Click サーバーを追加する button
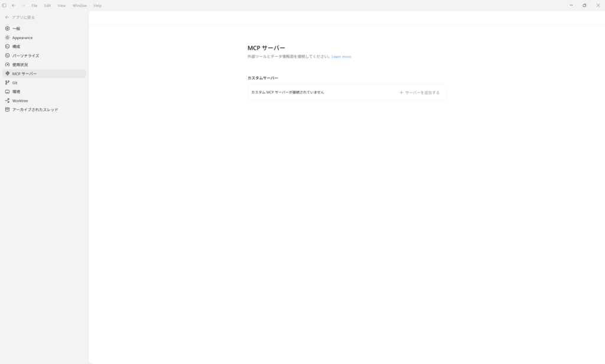The image size is (605, 364). [x=419, y=93]
